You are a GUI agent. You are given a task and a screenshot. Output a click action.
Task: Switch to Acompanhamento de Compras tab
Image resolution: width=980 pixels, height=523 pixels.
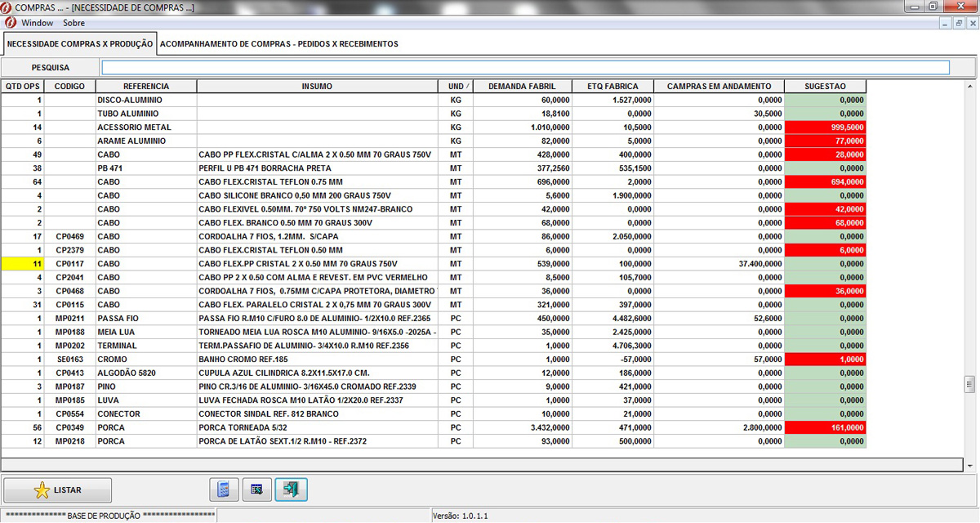[278, 43]
